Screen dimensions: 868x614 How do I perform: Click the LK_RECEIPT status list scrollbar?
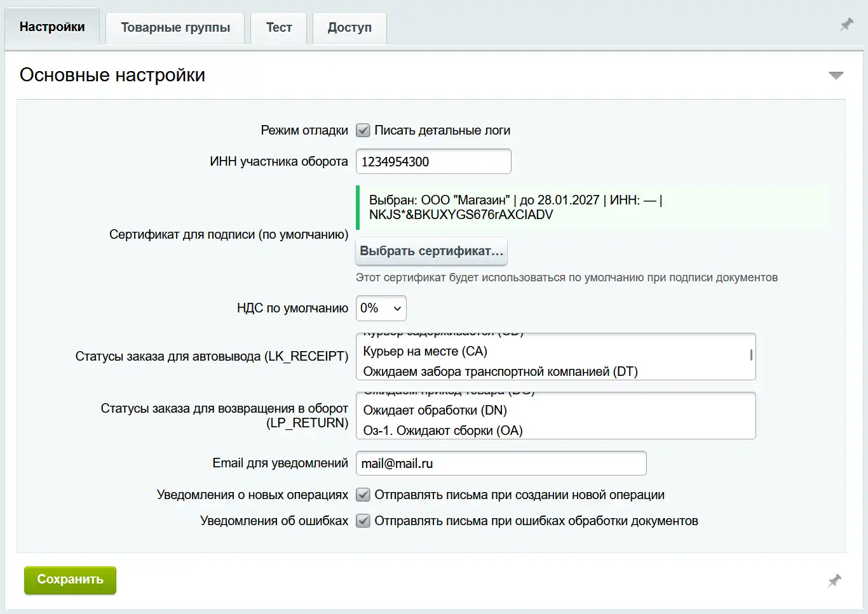pyautogui.click(x=751, y=356)
